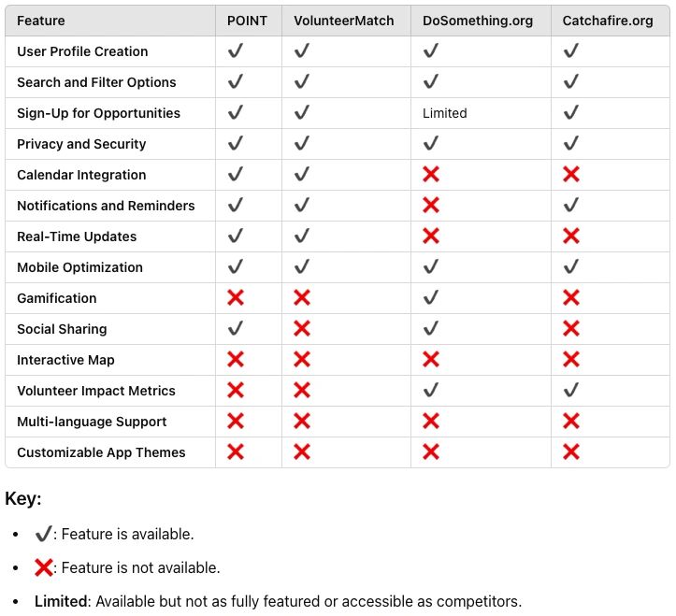
Task: Click POINT's Social Sharing checkmark
Action: pyautogui.click(x=236, y=328)
